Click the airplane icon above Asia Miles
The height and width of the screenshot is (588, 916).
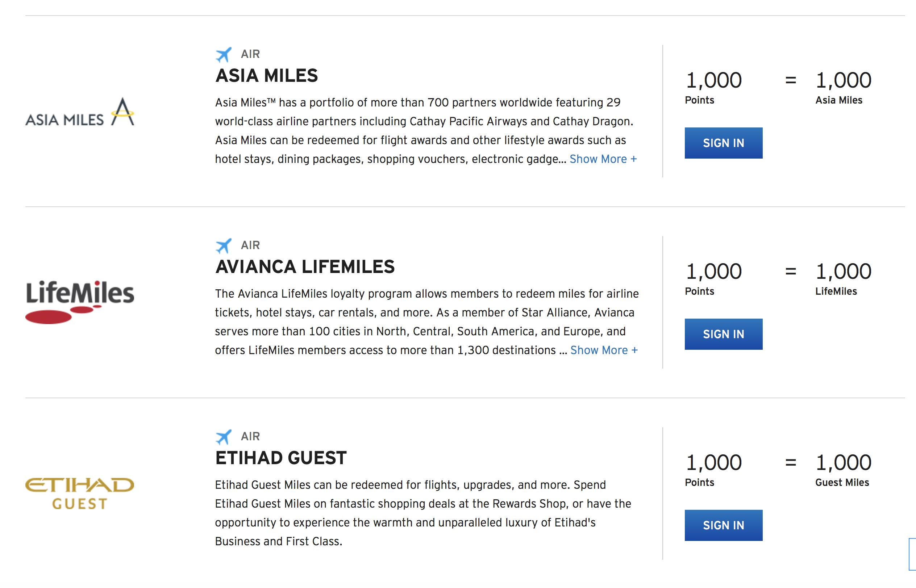pos(224,54)
